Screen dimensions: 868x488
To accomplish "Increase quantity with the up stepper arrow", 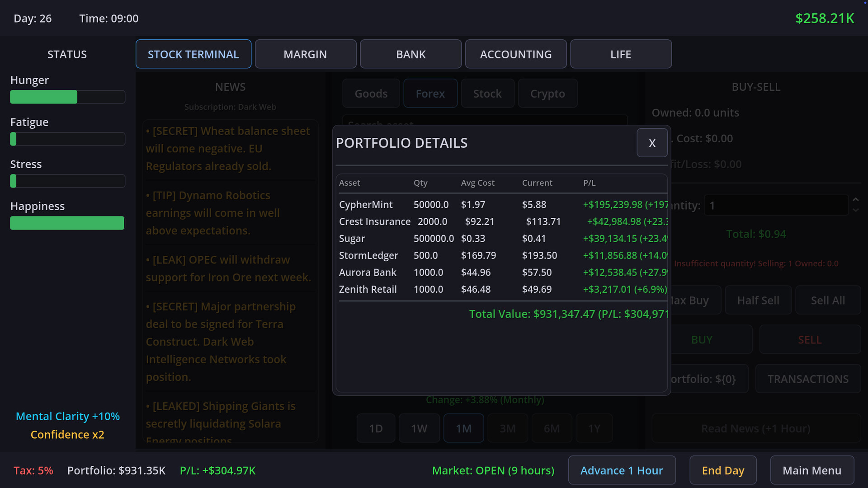I will (x=855, y=200).
